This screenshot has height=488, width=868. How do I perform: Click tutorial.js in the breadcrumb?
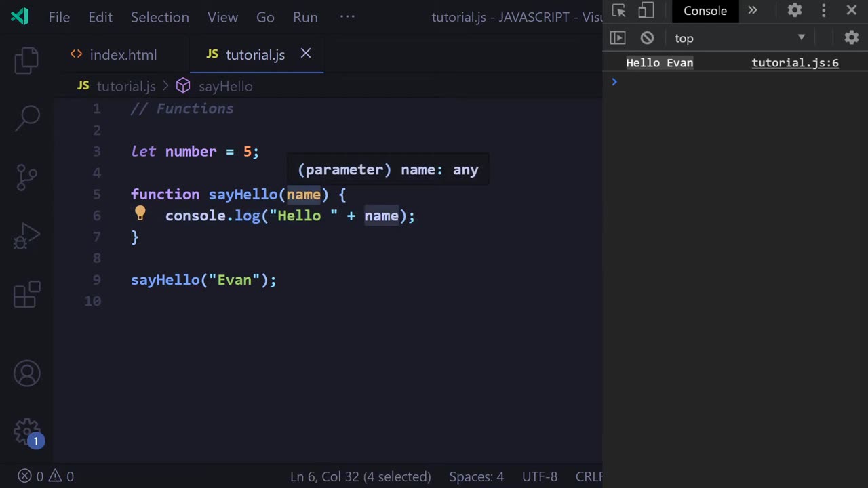[x=126, y=86]
